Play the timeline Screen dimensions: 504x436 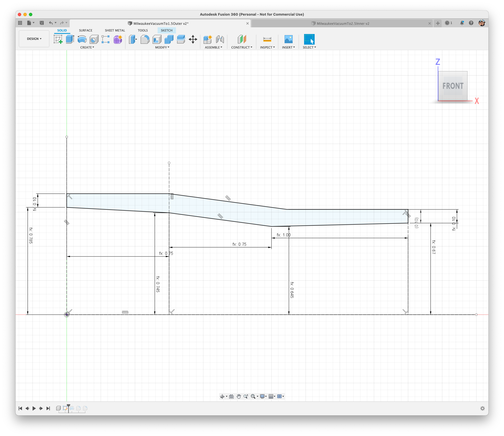[34, 408]
